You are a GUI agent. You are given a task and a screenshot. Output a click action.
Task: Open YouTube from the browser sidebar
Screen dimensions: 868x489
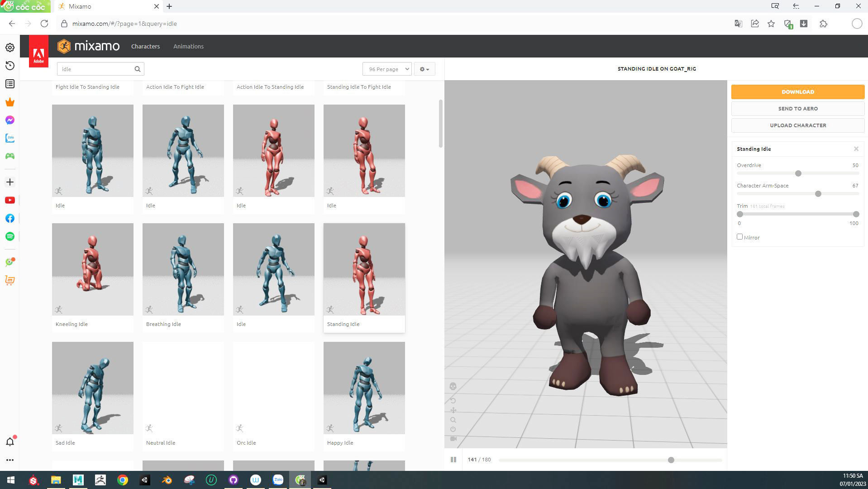click(x=10, y=200)
